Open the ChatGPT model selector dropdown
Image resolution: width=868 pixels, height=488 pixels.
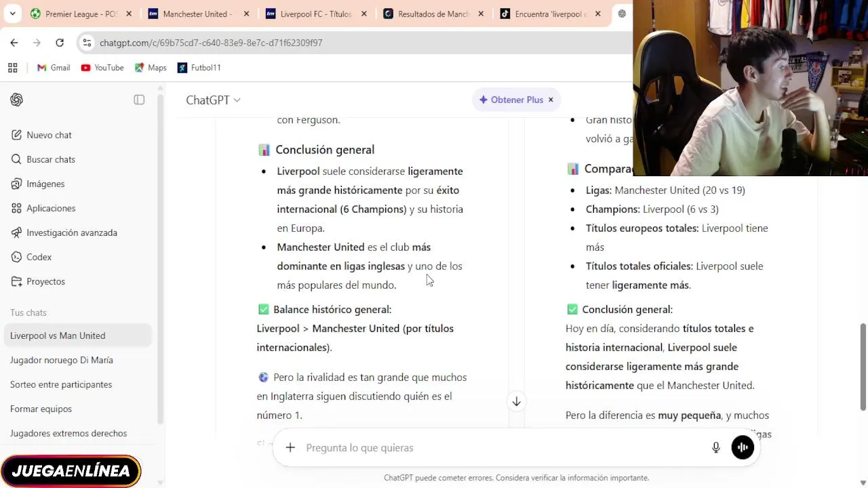(213, 100)
